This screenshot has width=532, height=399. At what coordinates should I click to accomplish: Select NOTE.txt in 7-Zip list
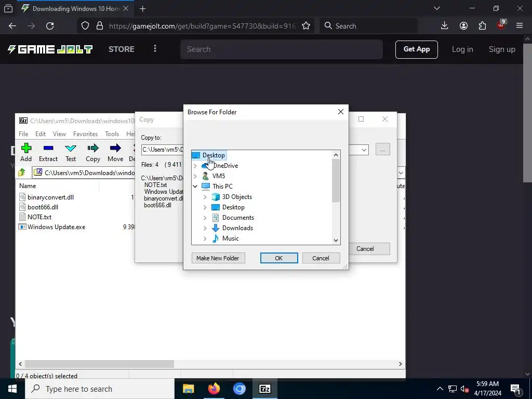click(x=39, y=217)
